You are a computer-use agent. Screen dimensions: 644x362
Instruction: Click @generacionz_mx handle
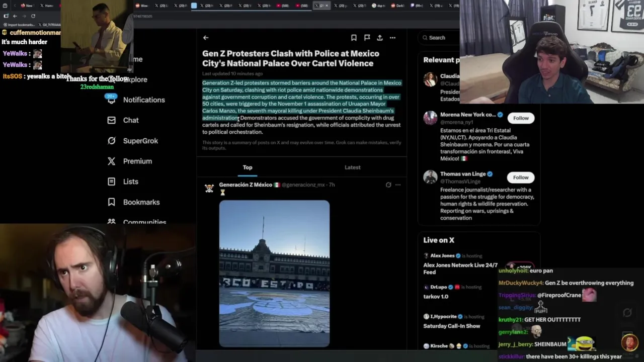(303, 185)
